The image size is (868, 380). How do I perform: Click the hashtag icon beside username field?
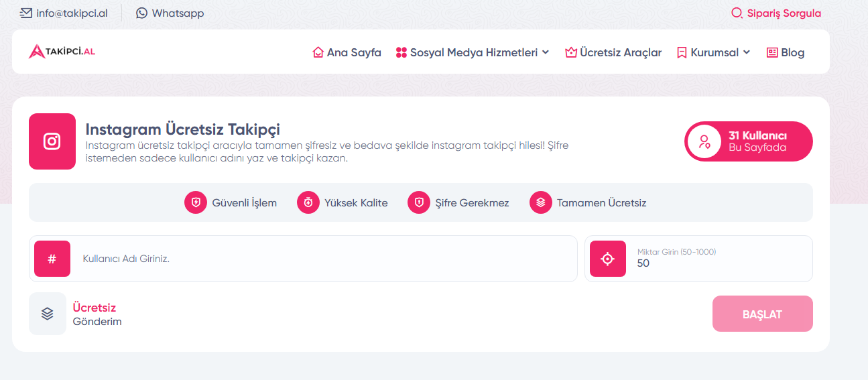coord(52,259)
